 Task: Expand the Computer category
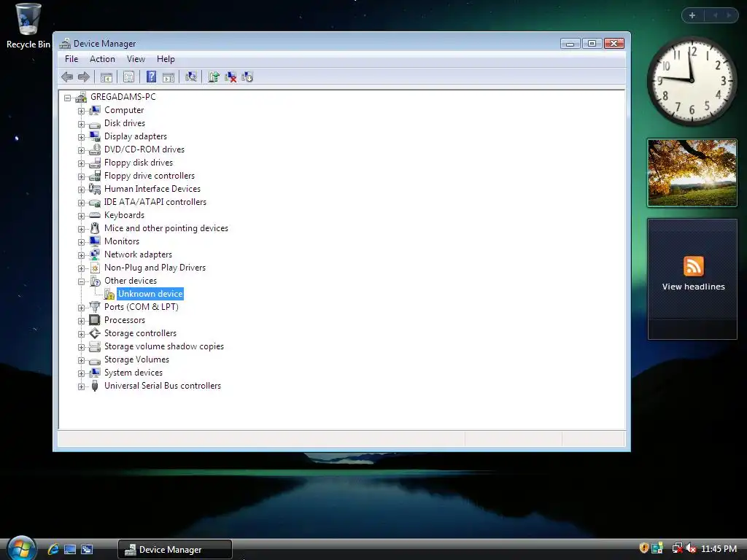tap(81, 111)
